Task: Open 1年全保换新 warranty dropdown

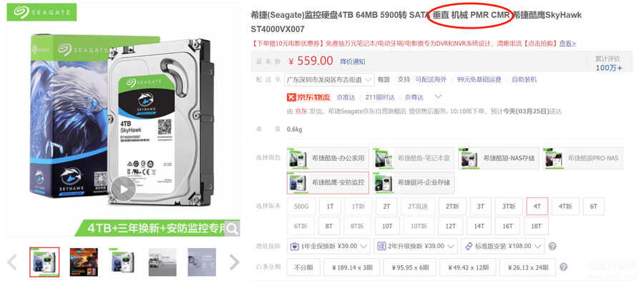Action: (328, 246)
